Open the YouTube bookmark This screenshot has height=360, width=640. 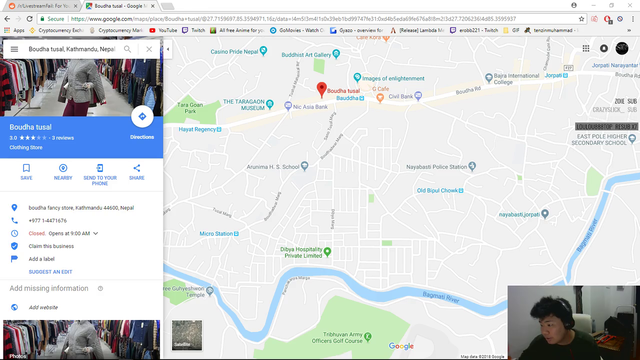point(163,30)
